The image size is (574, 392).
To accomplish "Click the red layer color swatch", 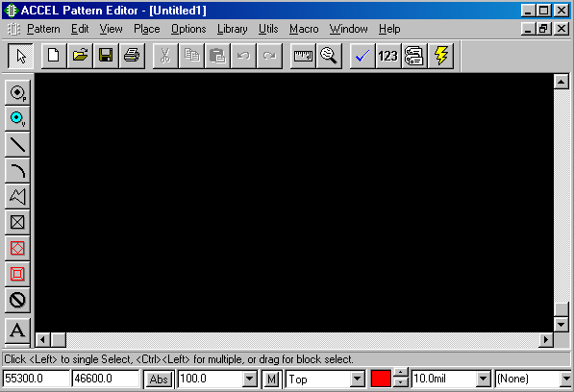I will point(381,379).
